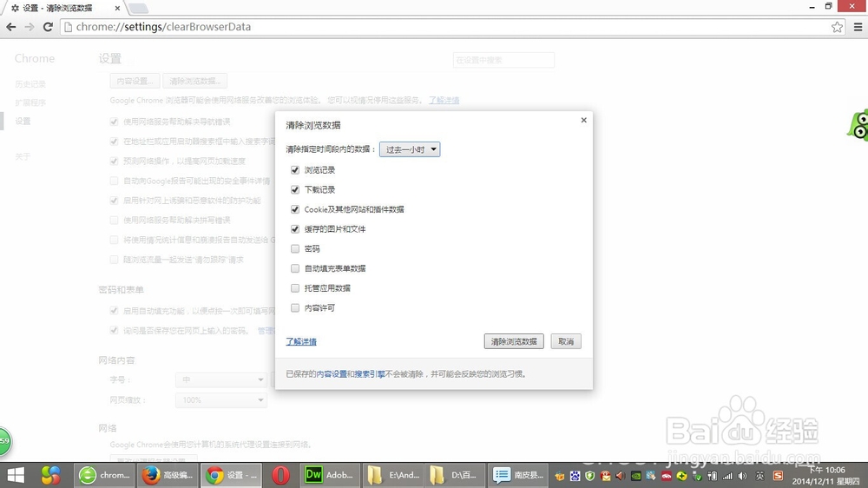
Task: Click the Sogou S input method icon
Action: [x=778, y=476]
